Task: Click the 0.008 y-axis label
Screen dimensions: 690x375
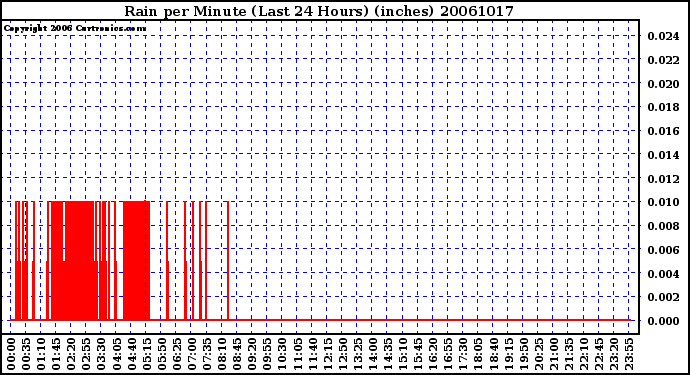Action: (663, 226)
